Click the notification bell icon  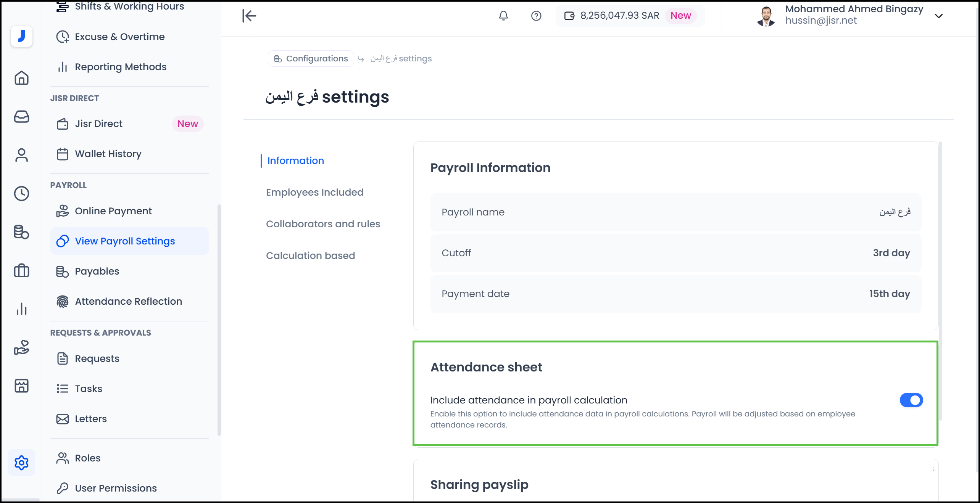pos(503,16)
